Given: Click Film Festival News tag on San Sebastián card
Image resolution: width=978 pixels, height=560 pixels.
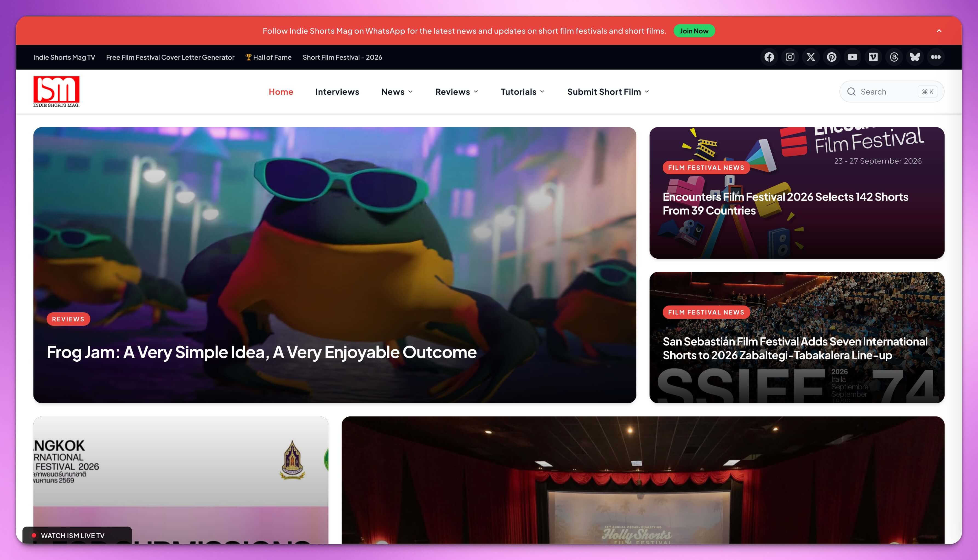Looking at the screenshot, I should pos(706,312).
